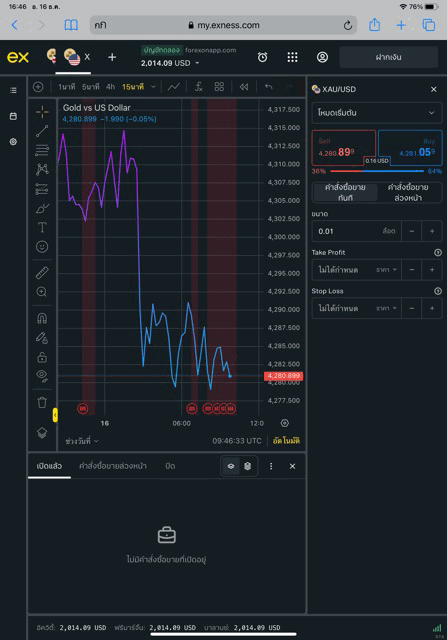Open the emoji icons tool

[x=42, y=247]
